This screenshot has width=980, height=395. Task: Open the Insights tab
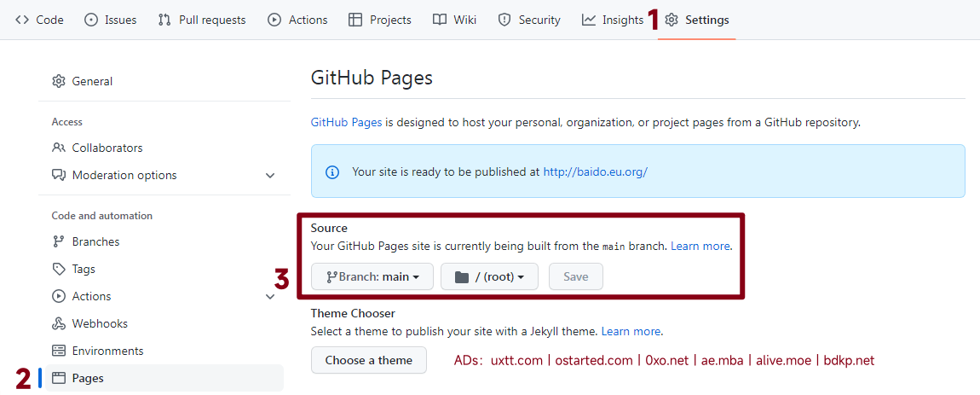pos(613,20)
